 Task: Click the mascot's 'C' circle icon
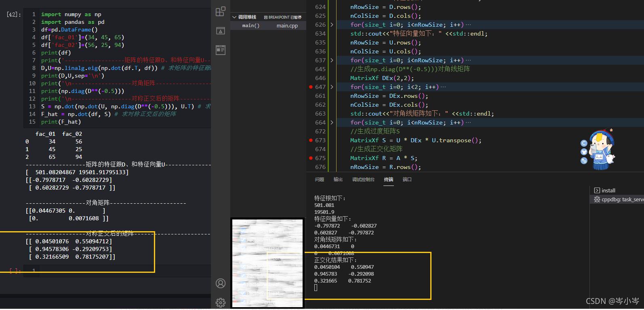tap(583, 143)
